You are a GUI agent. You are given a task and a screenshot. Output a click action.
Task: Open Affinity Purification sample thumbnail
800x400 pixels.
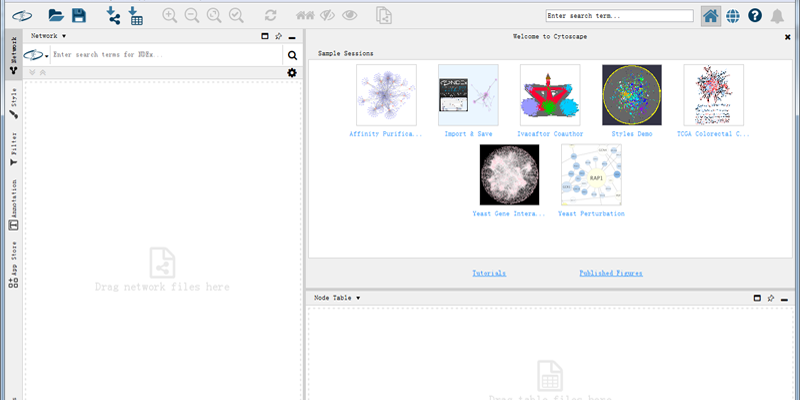tap(386, 95)
